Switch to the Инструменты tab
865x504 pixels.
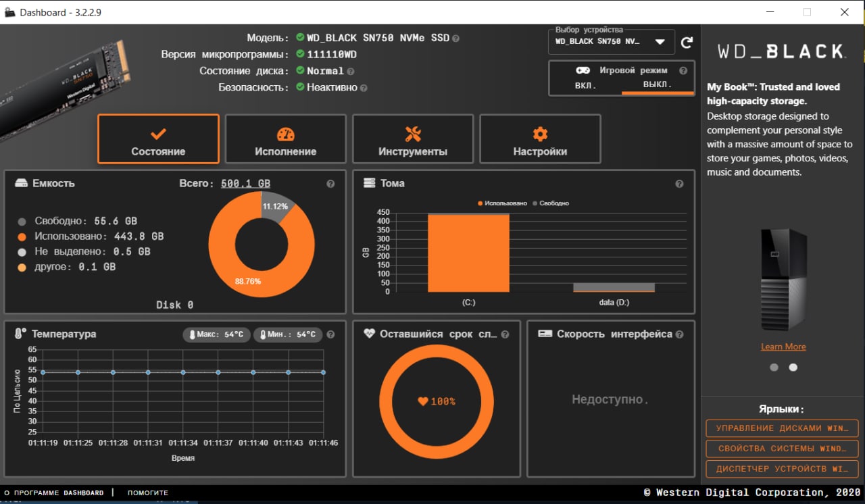[x=413, y=139]
